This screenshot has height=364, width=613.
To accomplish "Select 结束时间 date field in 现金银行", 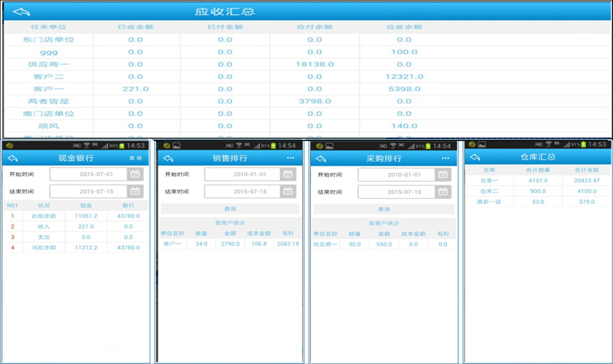I will point(88,192).
